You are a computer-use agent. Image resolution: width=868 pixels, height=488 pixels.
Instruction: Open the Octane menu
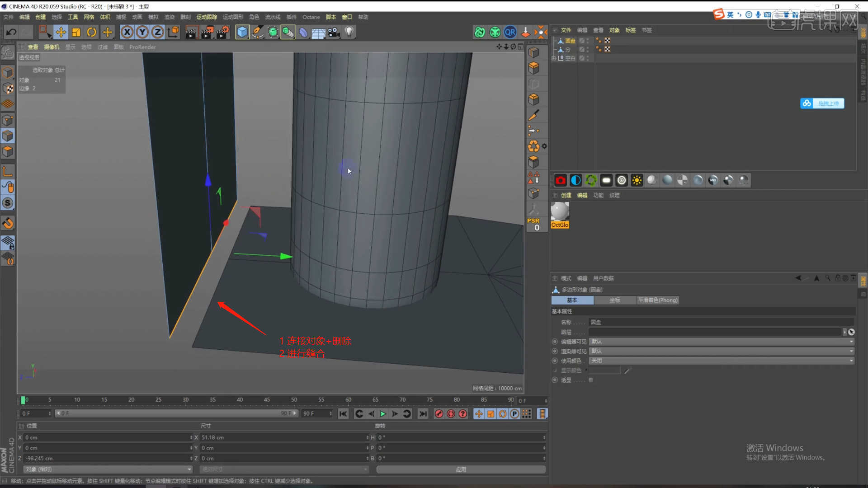[311, 17]
